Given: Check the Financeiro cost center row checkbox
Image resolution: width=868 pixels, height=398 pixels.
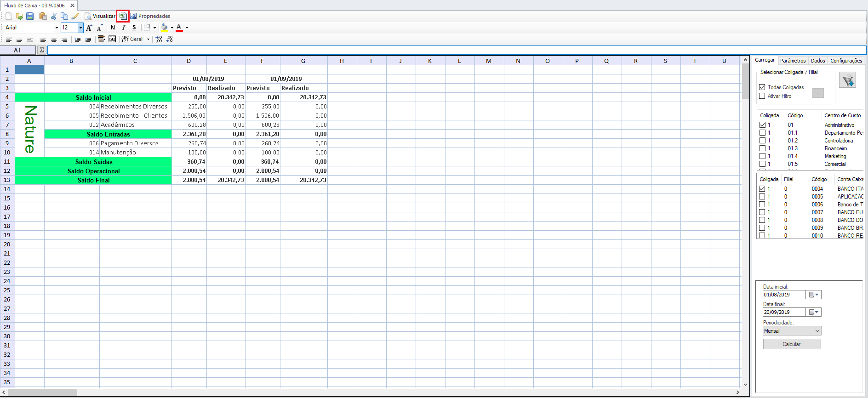Looking at the screenshot, I should [762, 148].
